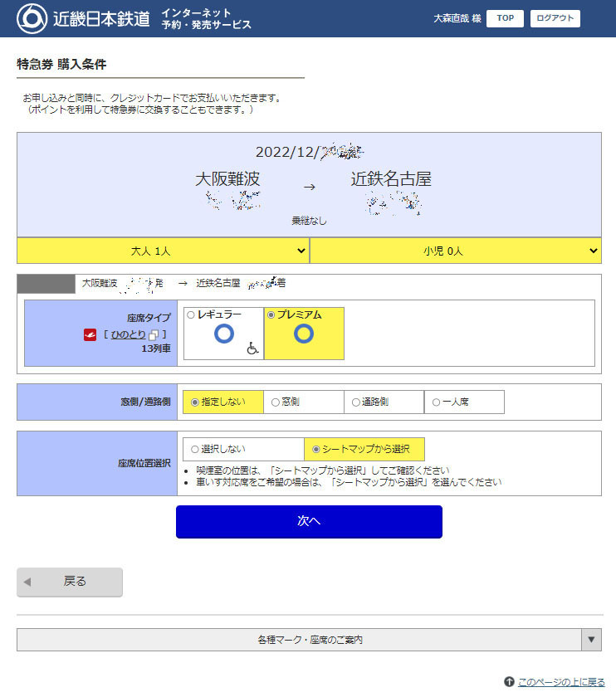Image resolution: width=616 pixels, height=697 pixels.
Task: Click the blue availability circle under プレミアム
Action: pos(304,334)
